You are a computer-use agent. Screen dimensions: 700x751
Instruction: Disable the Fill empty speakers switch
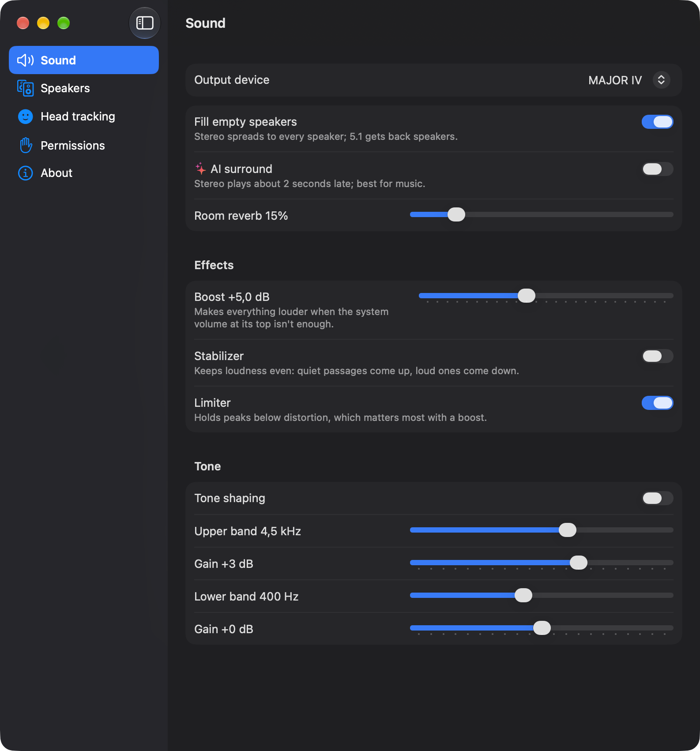tap(657, 122)
